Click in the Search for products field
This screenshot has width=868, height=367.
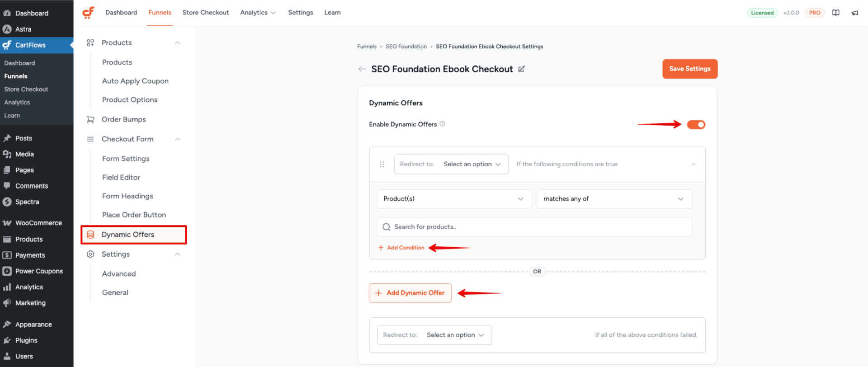pyautogui.click(x=534, y=227)
